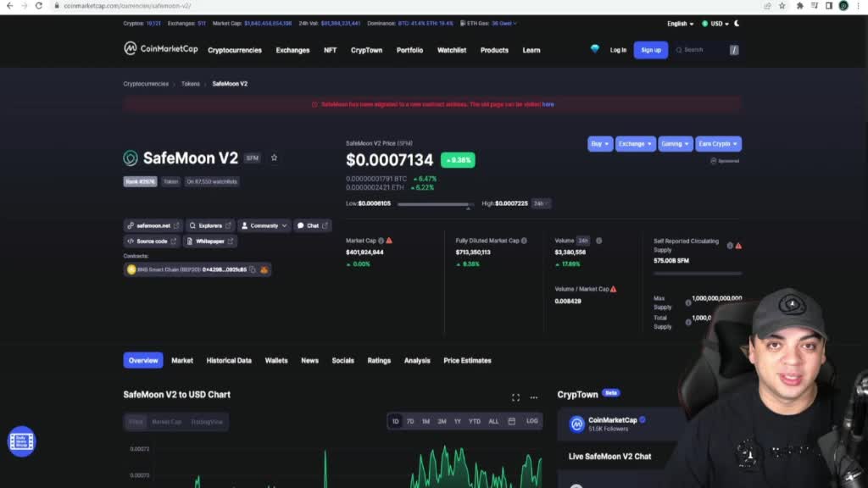Open Whitepaper link

(x=210, y=241)
